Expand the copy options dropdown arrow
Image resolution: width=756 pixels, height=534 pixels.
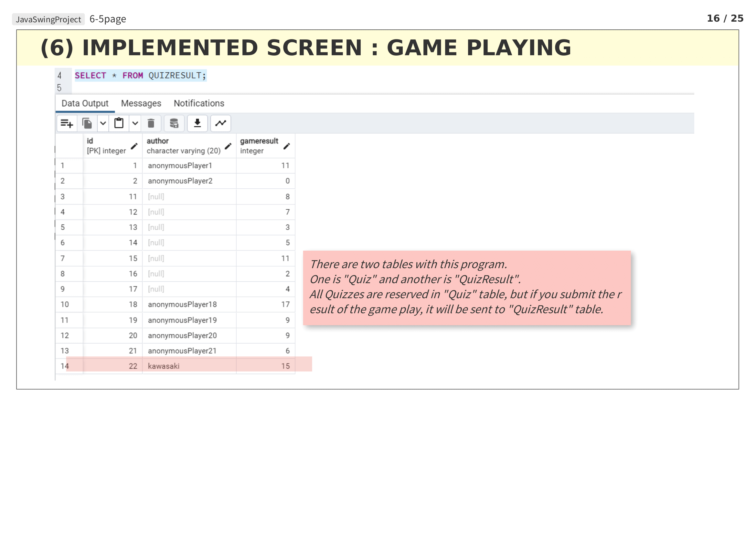[103, 123]
